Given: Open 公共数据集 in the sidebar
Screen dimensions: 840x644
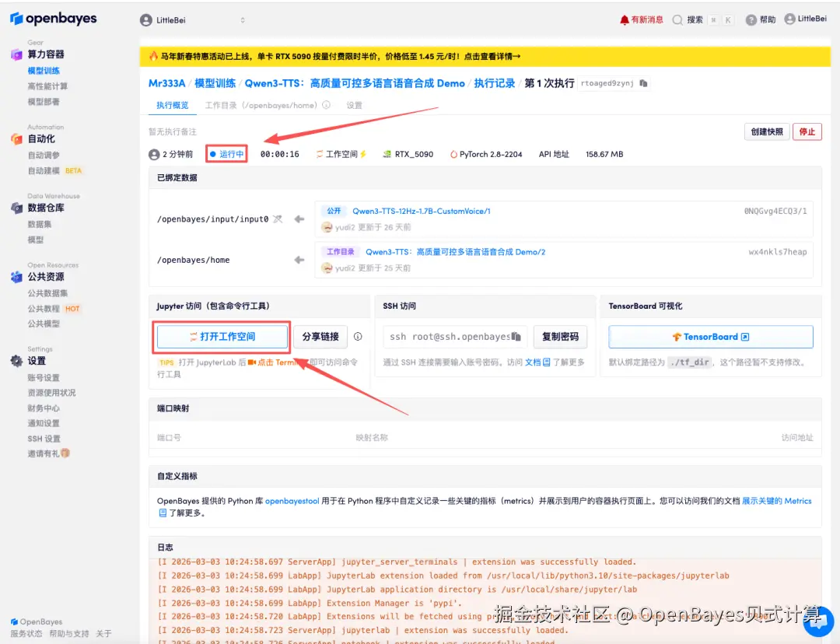Looking at the screenshot, I should (47, 293).
